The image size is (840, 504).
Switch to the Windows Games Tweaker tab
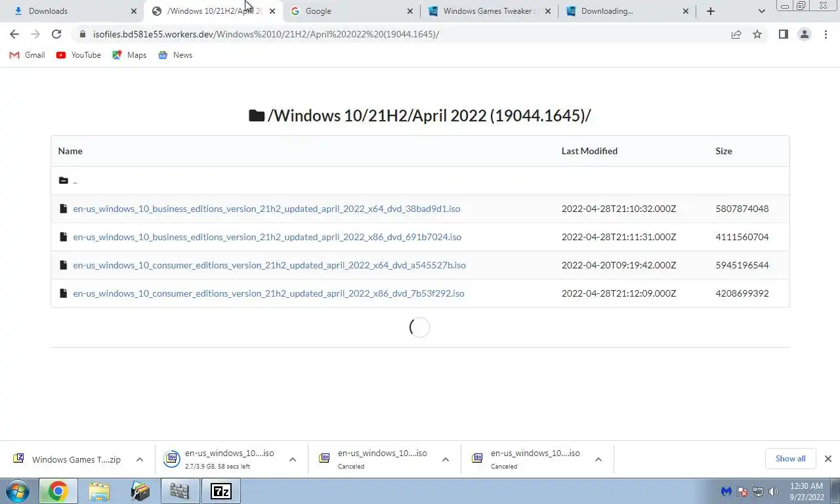[489, 11]
